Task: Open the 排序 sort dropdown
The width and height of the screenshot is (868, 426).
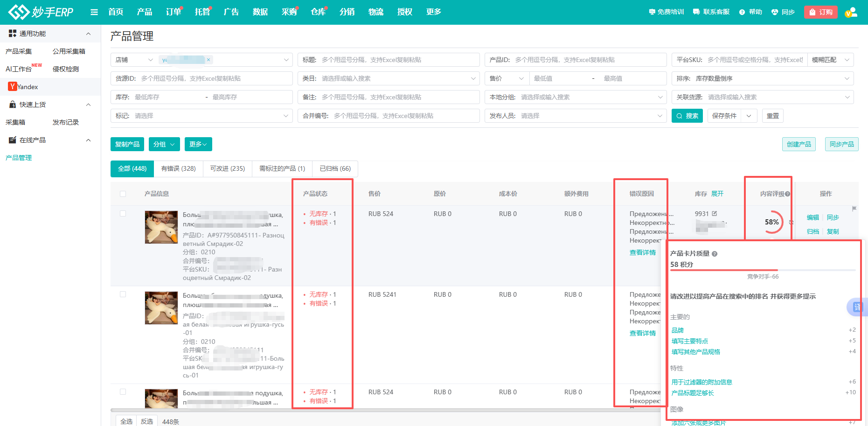Action: pos(762,78)
